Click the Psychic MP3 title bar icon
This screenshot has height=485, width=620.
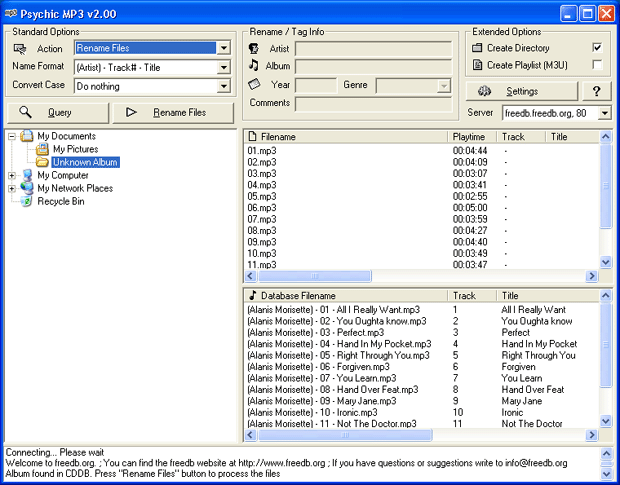coord(11,14)
